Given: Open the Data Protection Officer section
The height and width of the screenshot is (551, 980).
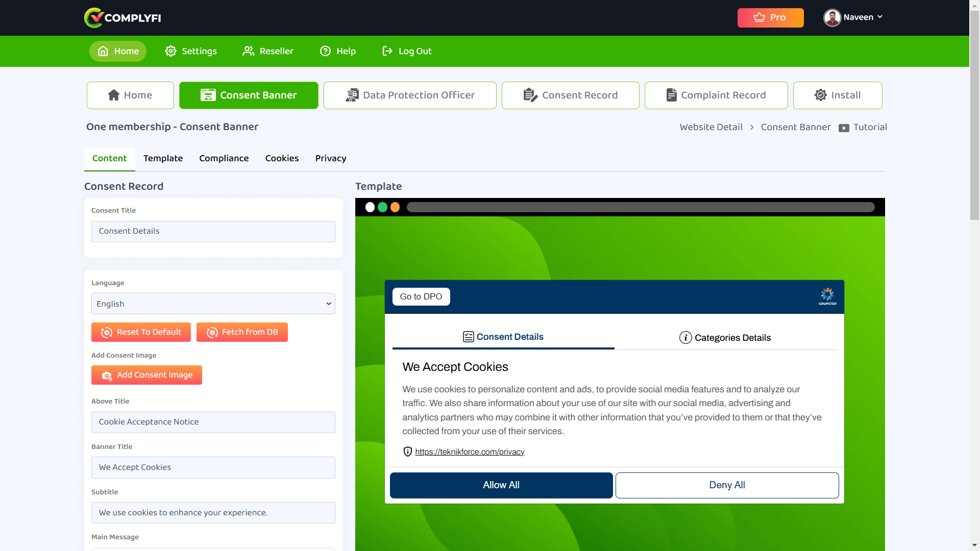Looking at the screenshot, I should [410, 95].
